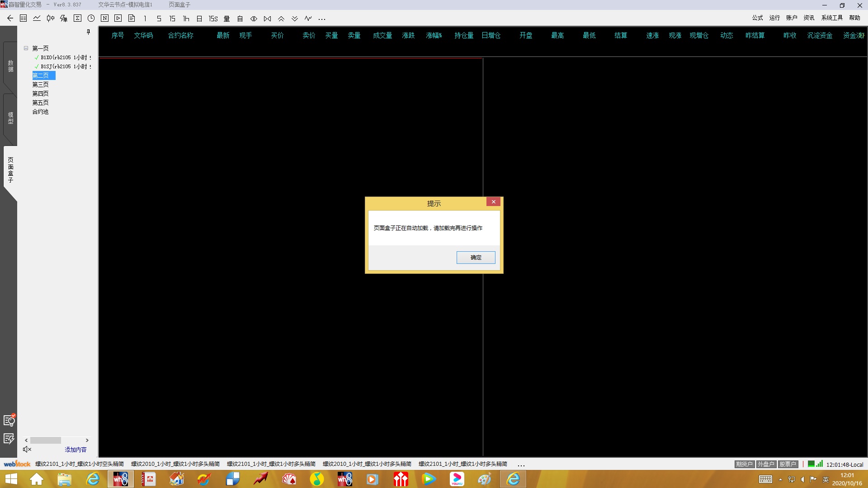Click the boxed play toolbar icon
The image size is (868, 488).
pos(118,19)
